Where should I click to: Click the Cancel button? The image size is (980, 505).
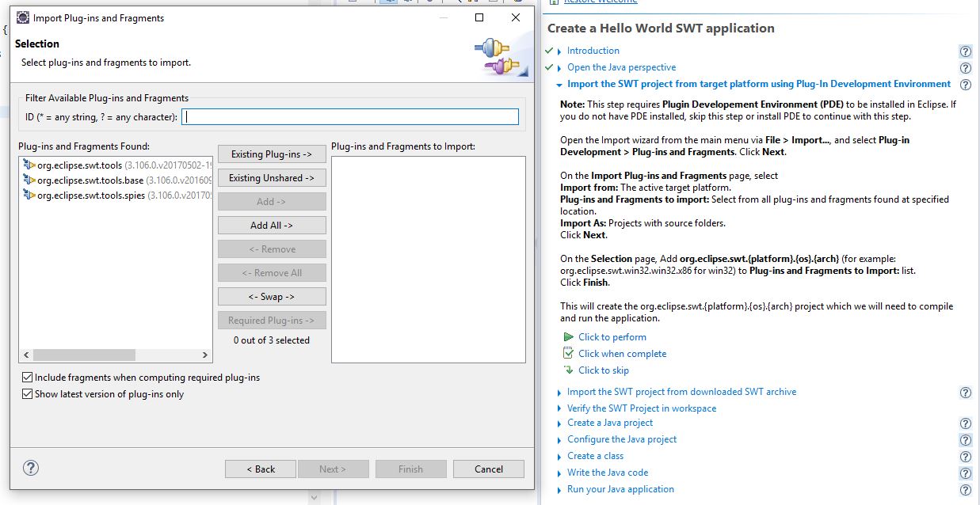(x=489, y=469)
